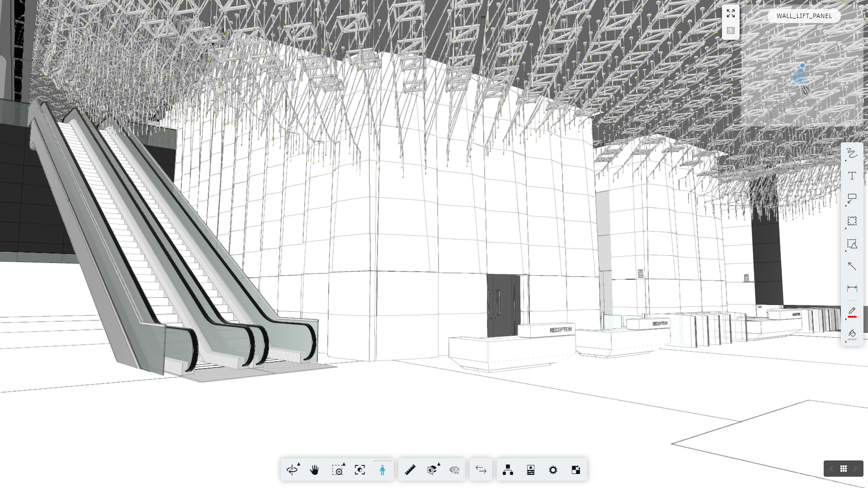
Task: Open the Model browser tree
Action: [x=508, y=470]
